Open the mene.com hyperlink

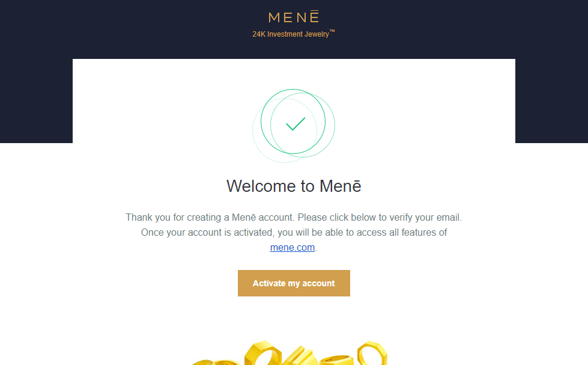[292, 248]
